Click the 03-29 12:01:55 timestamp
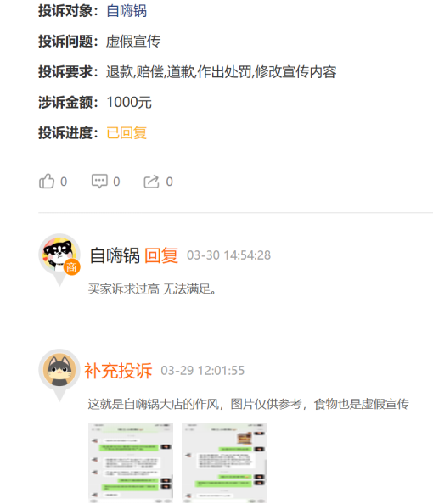 pyautogui.click(x=203, y=371)
